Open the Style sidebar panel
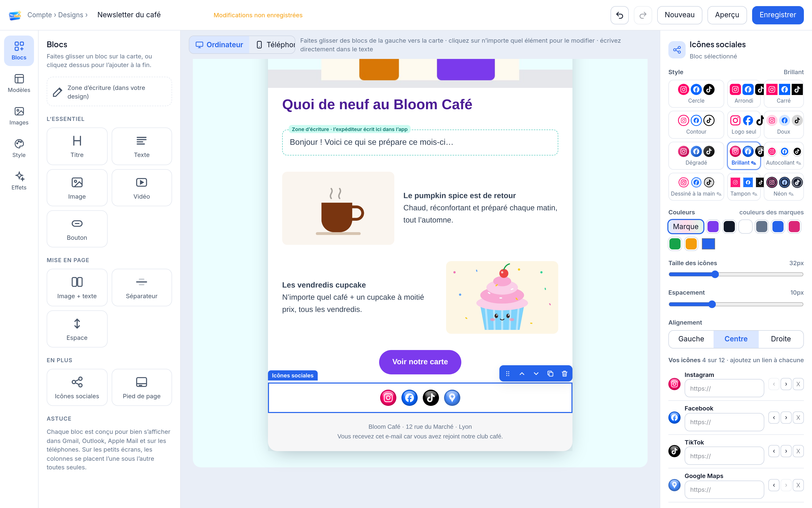Image resolution: width=812 pixels, height=508 pixels. [x=19, y=148]
